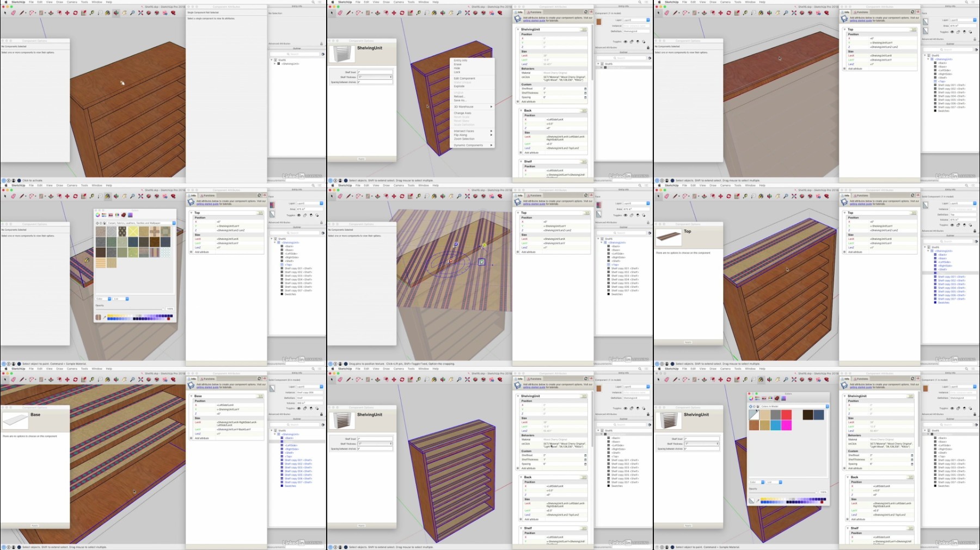
Task: Click home icon beside textile materials list dropdown
Action: click(104, 223)
